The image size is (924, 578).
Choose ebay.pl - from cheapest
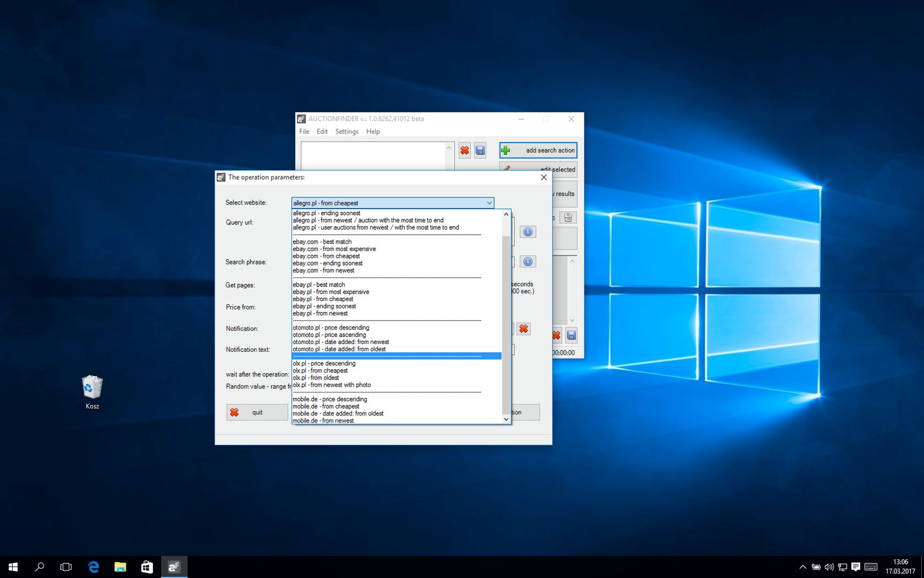(x=396, y=299)
